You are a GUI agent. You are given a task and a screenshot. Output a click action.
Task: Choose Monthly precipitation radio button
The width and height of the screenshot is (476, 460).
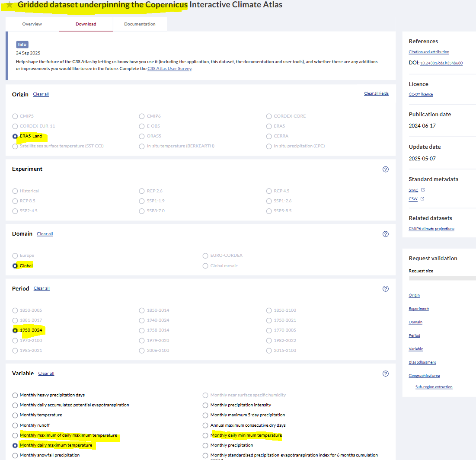click(205, 445)
